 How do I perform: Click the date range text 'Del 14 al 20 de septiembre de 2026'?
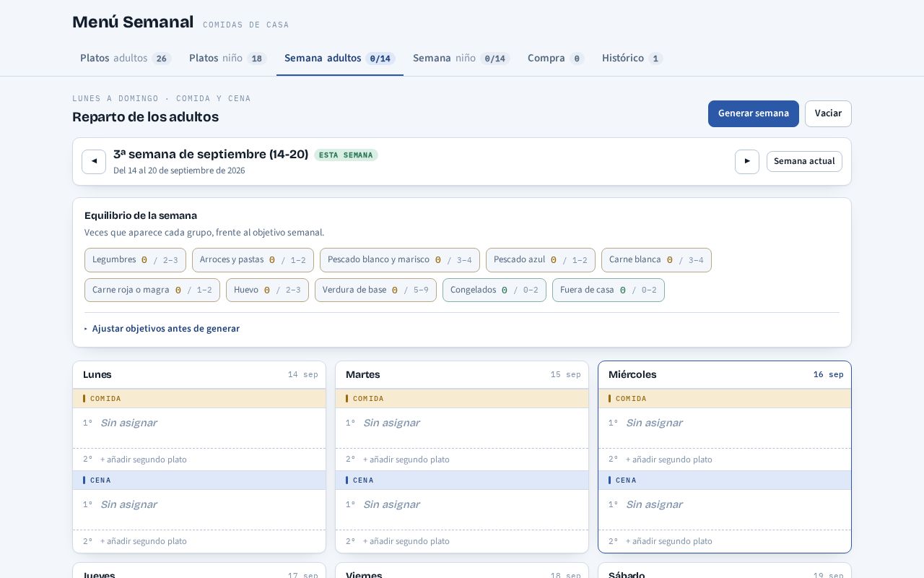coord(179,171)
